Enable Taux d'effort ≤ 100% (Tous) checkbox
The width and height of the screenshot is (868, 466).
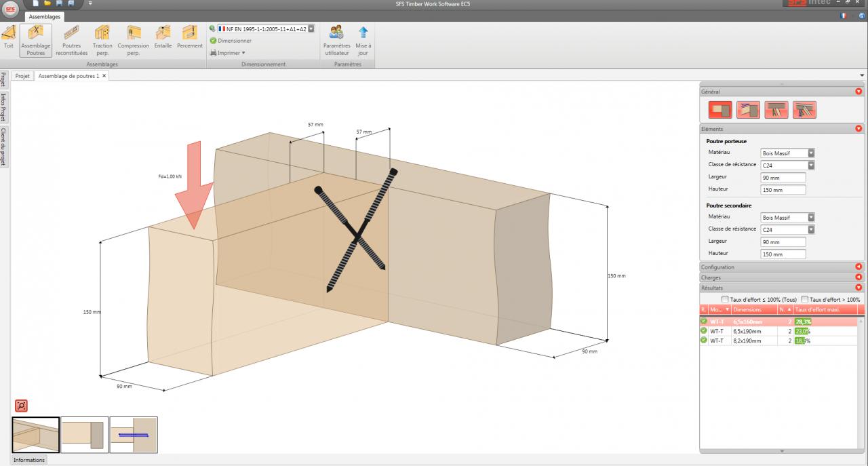(x=725, y=299)
